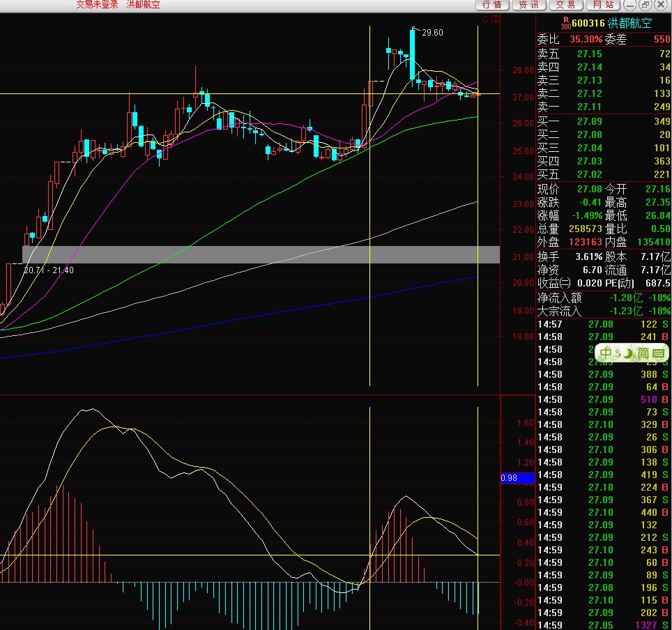Select the 14:58 trade of 388 S
This screenshot has width=672, height=630.
(x=604, y=374)
